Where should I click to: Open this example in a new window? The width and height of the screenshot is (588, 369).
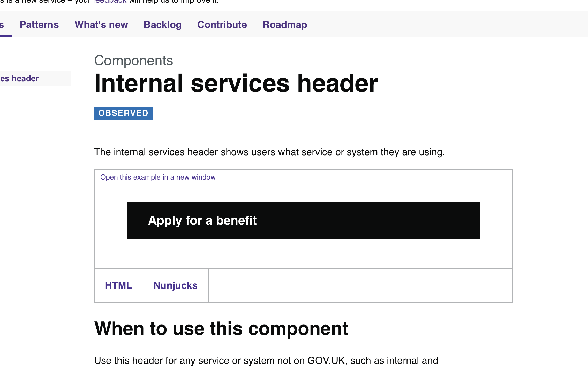click(157, 177)
